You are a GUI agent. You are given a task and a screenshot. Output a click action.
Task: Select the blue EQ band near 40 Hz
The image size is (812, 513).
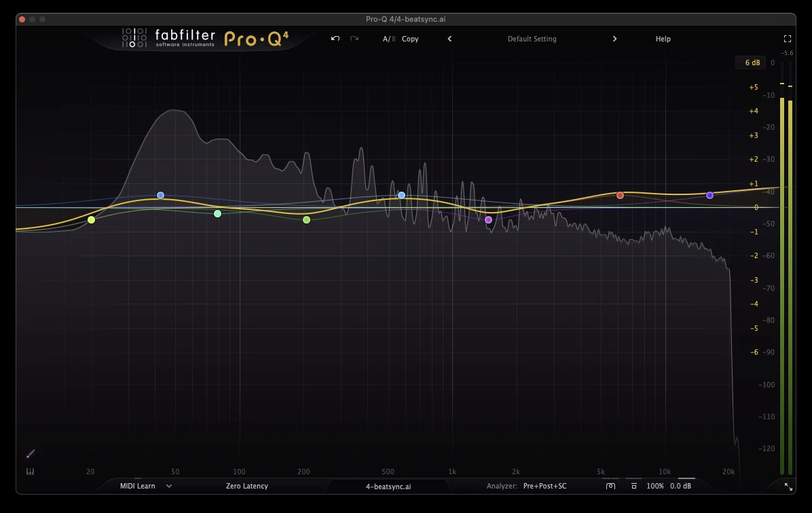(x=160, y=196)
